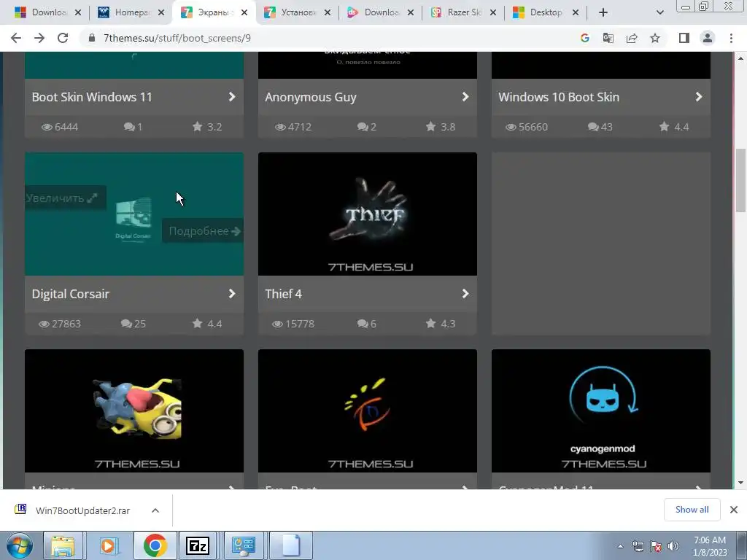Expand the tab search dropdown arrow
The image size is (747, 560).
click(659, 13)
